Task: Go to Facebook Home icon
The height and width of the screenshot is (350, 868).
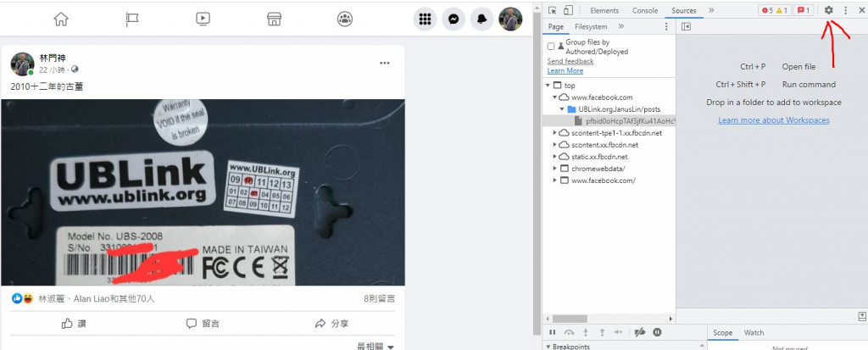Action: tap(61, 19)
